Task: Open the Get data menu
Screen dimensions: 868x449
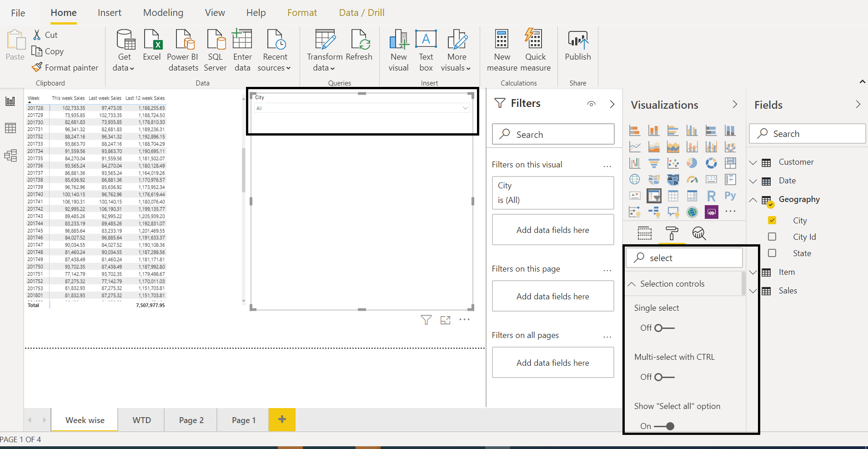Action: tap(124, 50)
